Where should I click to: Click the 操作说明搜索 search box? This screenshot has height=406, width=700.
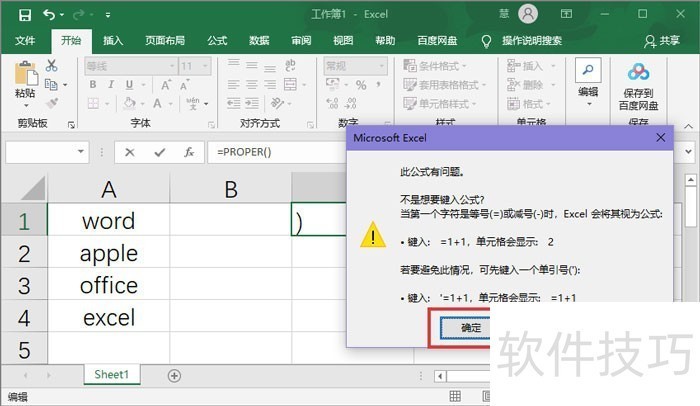tap(532, 41)
